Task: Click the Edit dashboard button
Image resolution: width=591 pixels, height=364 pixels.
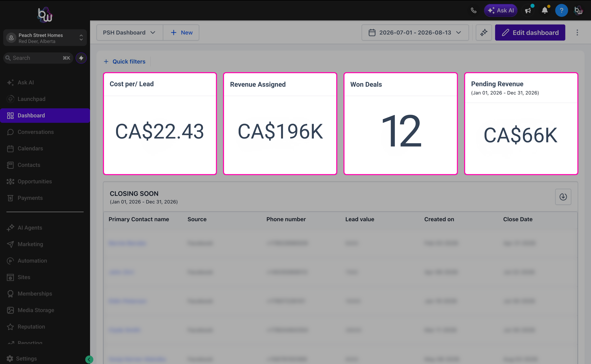Action: [x=530, y=33]
